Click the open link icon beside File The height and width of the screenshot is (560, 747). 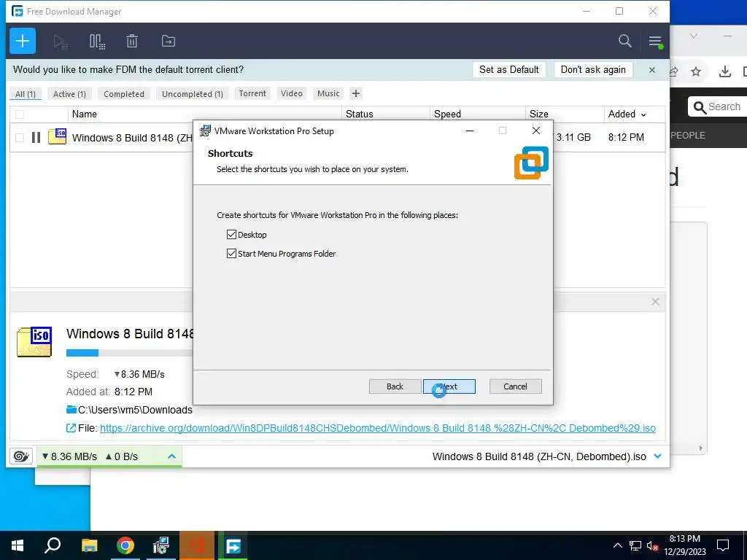71,428
